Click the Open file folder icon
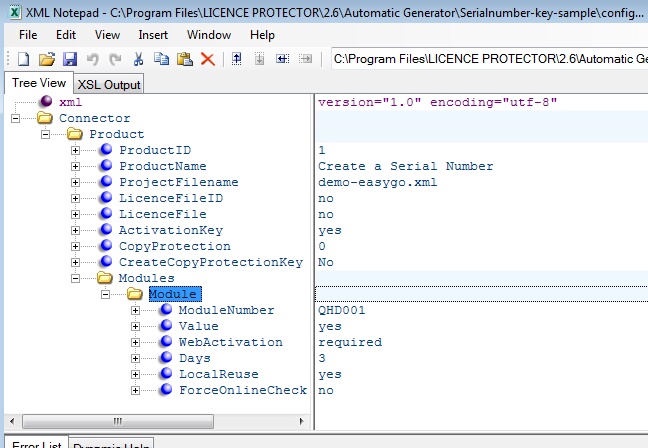The image size is (648, 448). 47,59
